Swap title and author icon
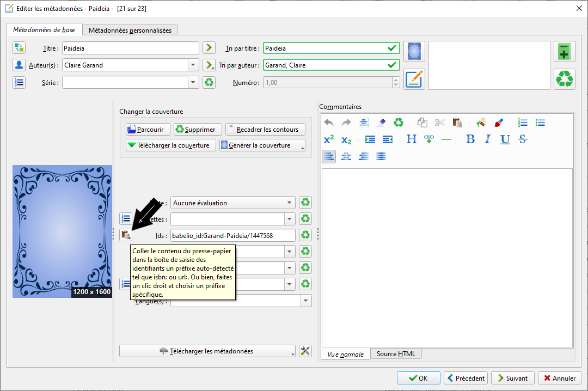Image resolution: width=588 pixels, height=391 pixels. coord(19,48)
